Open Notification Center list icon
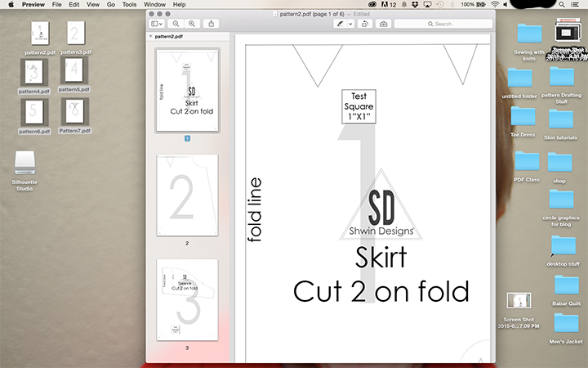Viewport: 588px width, 368px height. click(574, 5)
